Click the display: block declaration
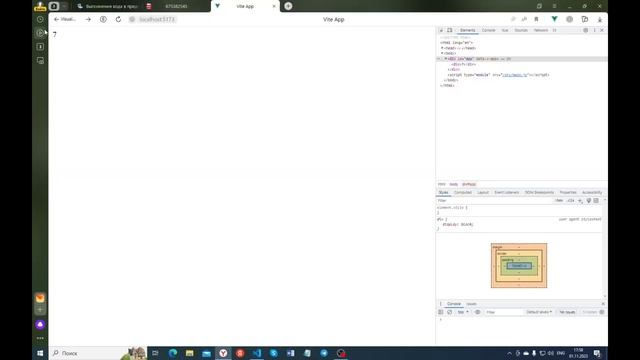640x360 pixels. point(458,224)
